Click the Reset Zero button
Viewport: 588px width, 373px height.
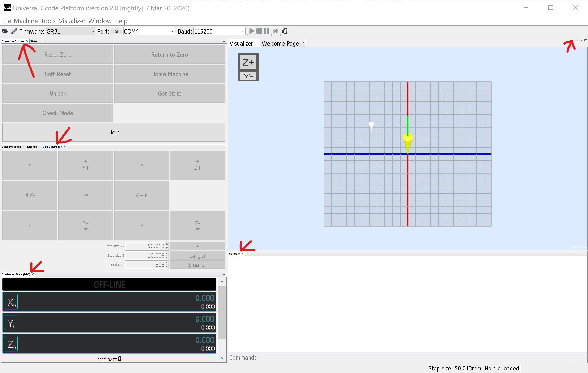(58, 54)
